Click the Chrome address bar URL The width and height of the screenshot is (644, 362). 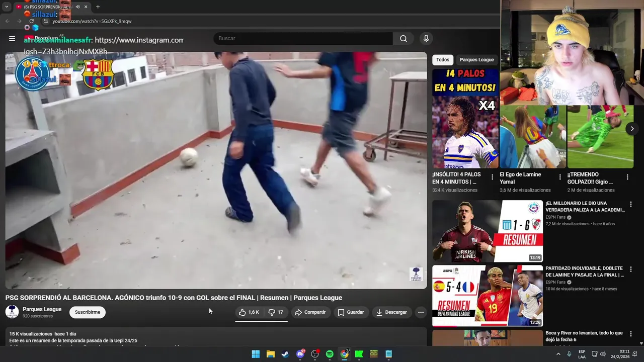[x=92, y=21]
